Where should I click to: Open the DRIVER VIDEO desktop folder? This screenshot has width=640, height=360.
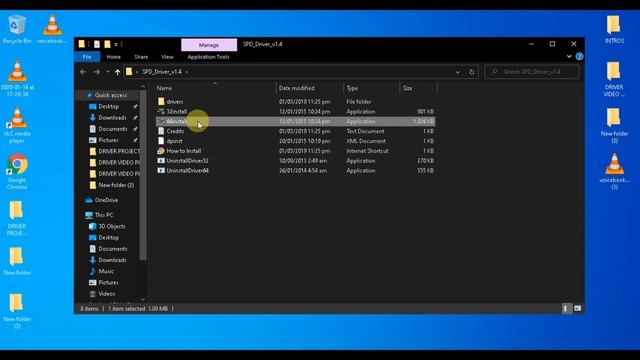[614, 79]
